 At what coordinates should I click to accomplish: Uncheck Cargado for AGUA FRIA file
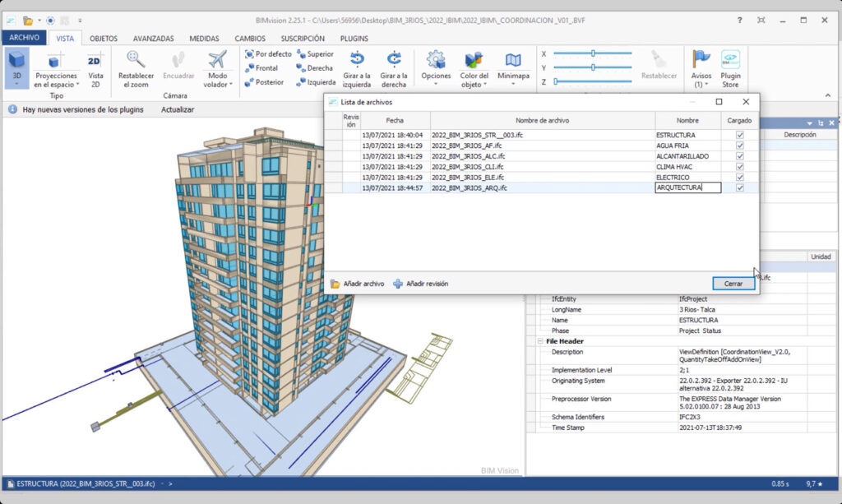tap(740, 145)
